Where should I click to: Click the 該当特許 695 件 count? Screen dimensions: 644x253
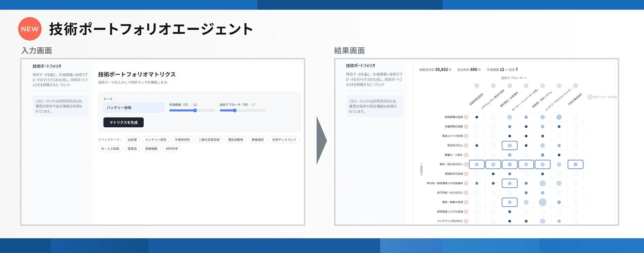pyautogui.click(x=469, y=70)
